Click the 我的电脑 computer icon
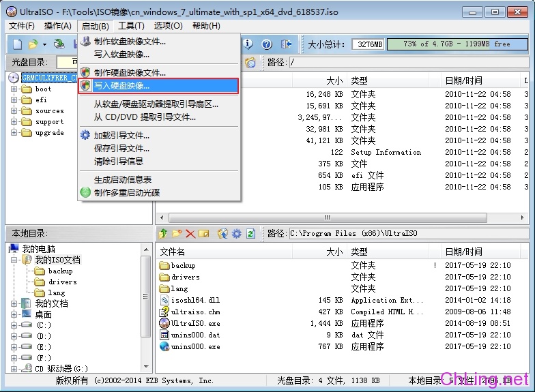Screen dimensions: 535x392 point(14,248)
